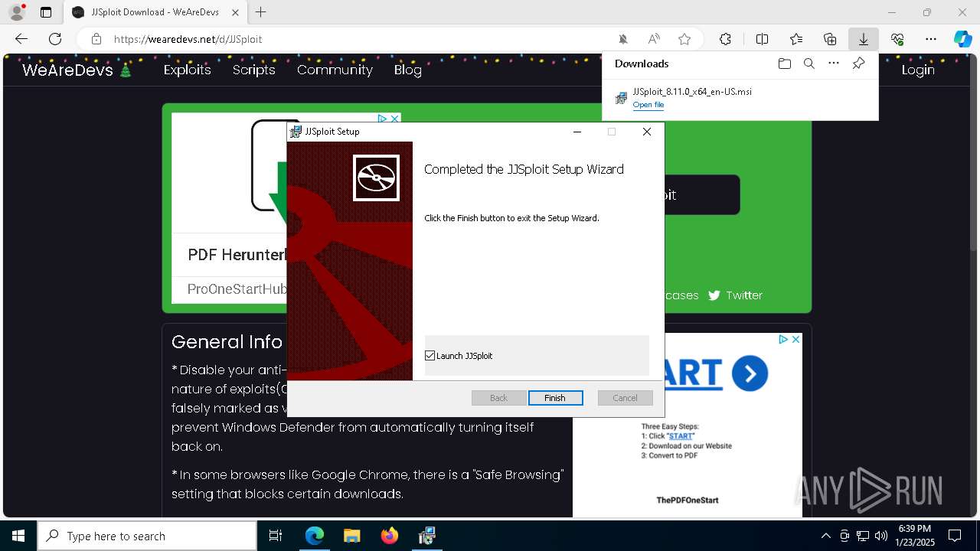
Task: Toggle split screen view icon
Action: click(762, 39)
